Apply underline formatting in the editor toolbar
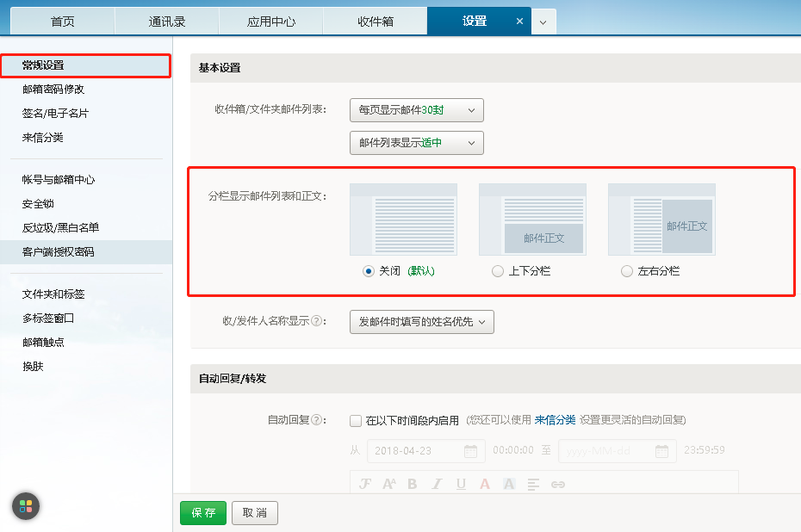801x532 pixels. click(461, 484)
